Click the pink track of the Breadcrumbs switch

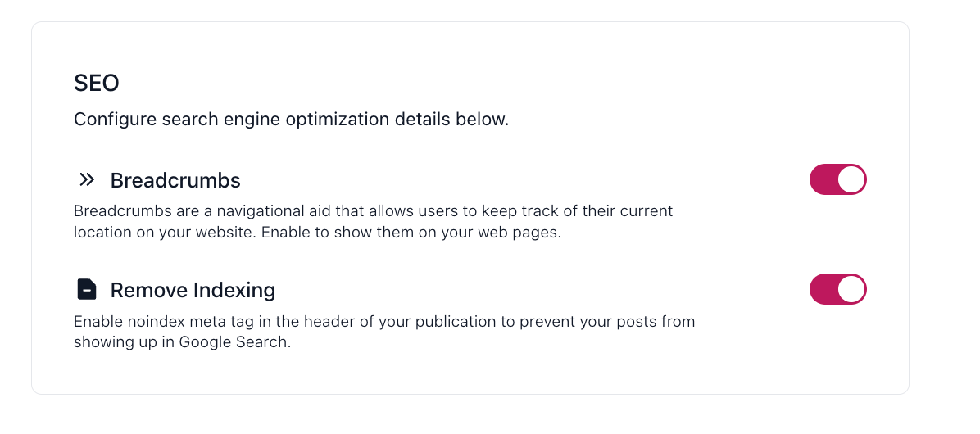pos(823,179)
